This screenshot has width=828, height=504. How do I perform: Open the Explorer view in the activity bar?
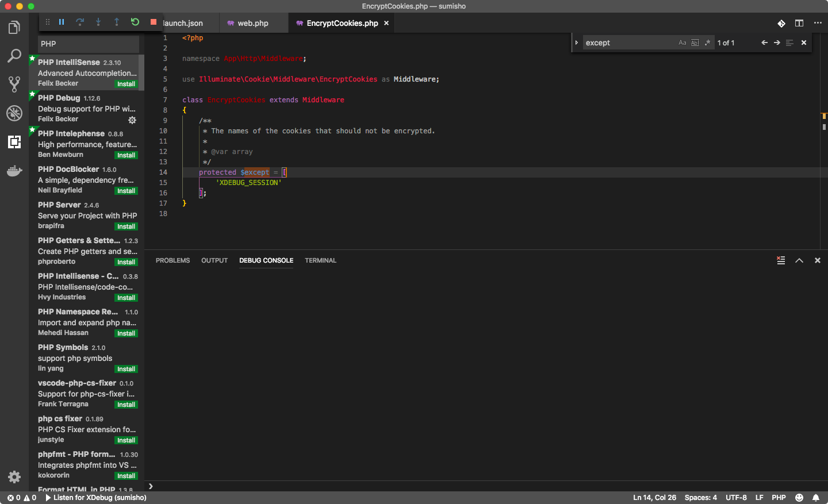point(14,26)
